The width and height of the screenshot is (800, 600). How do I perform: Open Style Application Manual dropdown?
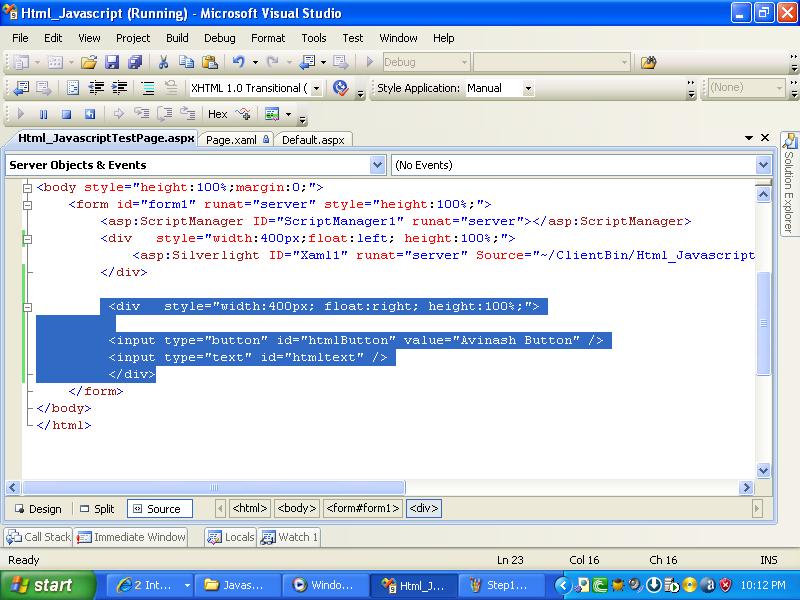[x=528, y=88]
